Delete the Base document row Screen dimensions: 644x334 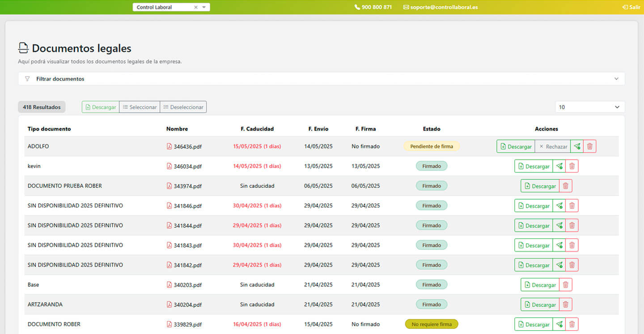pyautogui.click(x=565, y=285)
